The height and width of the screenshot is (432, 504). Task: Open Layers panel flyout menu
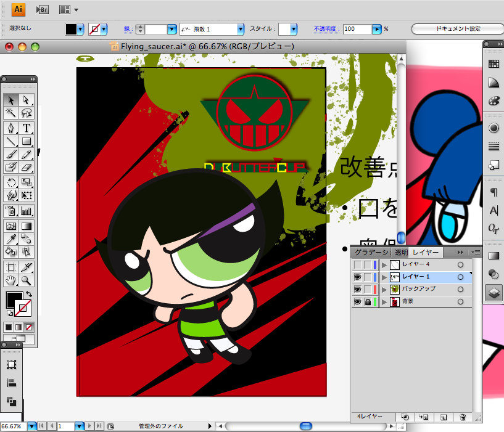pos(476,253)
